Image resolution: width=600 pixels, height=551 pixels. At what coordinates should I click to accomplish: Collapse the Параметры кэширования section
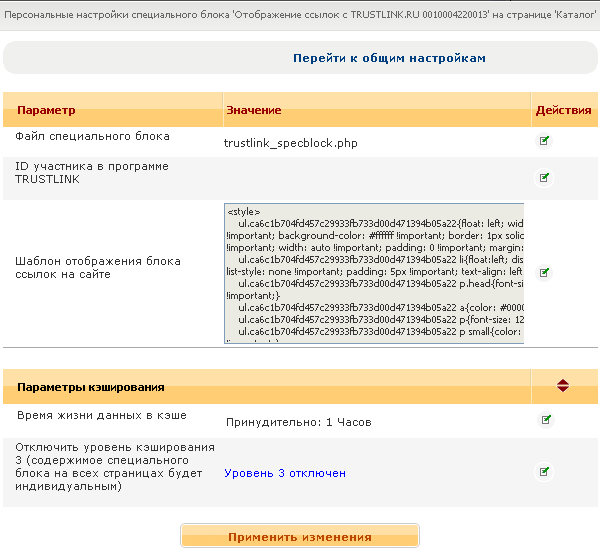tap(563, 385)
